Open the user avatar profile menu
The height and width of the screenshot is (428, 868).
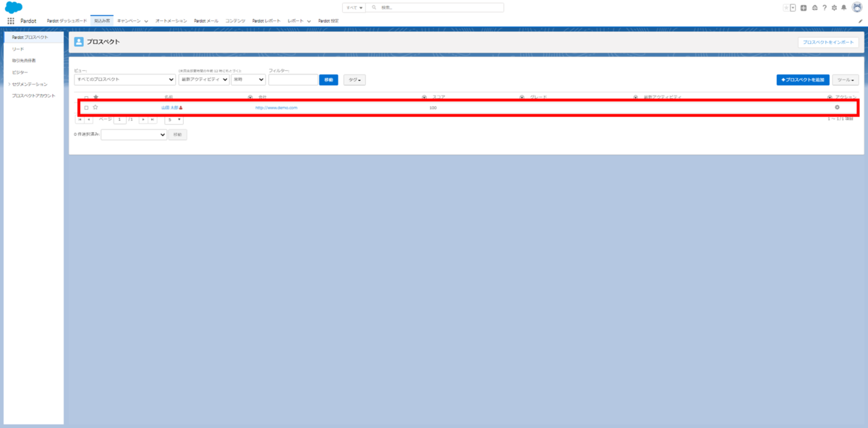pos(856,7)
